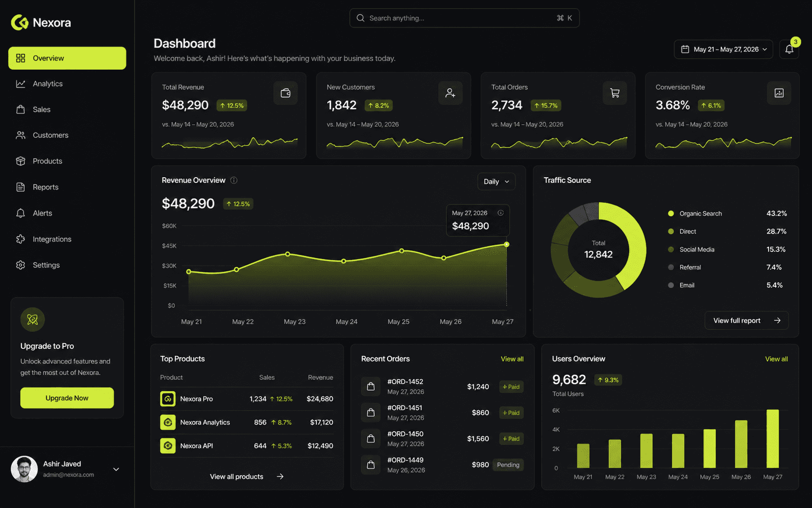
Task: Click the calendar icon in date range selector
Action: pyautogui.click(x=685, y=49)
